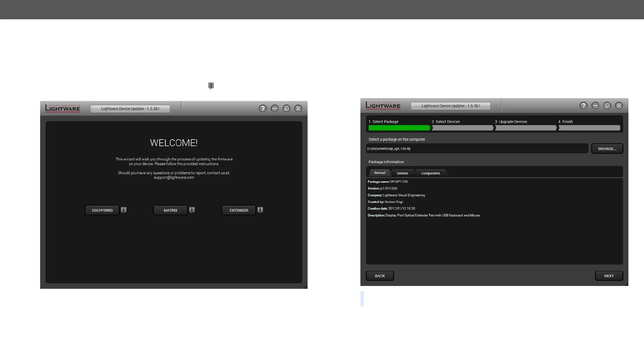Click the green Select Package progress bar
This screenshot has height=362, width=644.
pyautogui.click(x=399, y=128)
